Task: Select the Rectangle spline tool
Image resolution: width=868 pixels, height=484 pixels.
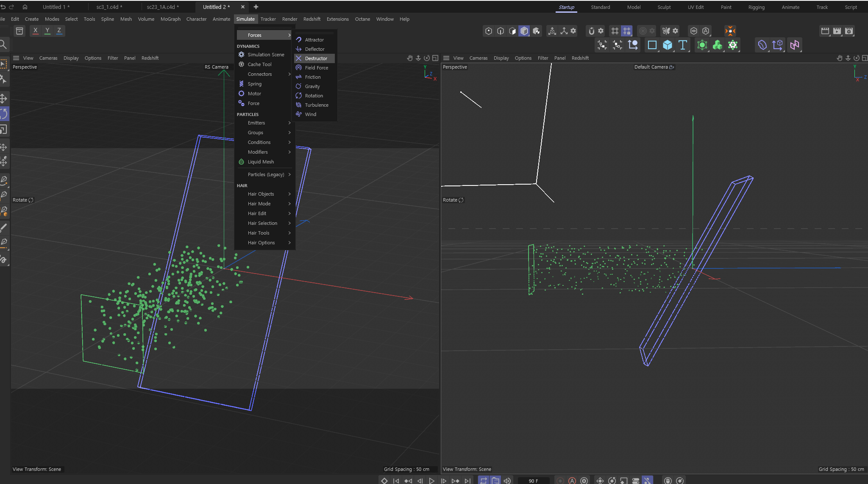Action: [x=652, y=45]
